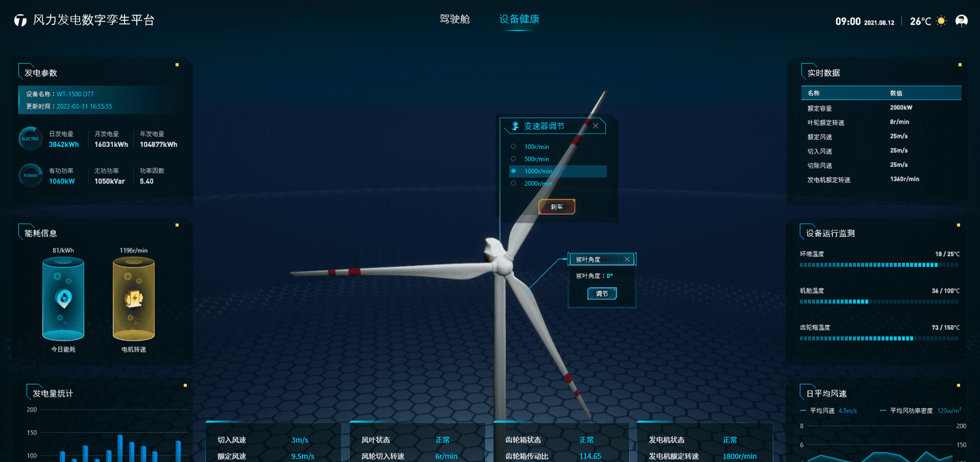This screenshot has width=980, height=462.
Task: Click the 机舱温度 progress bar
Action: point(879,301)
